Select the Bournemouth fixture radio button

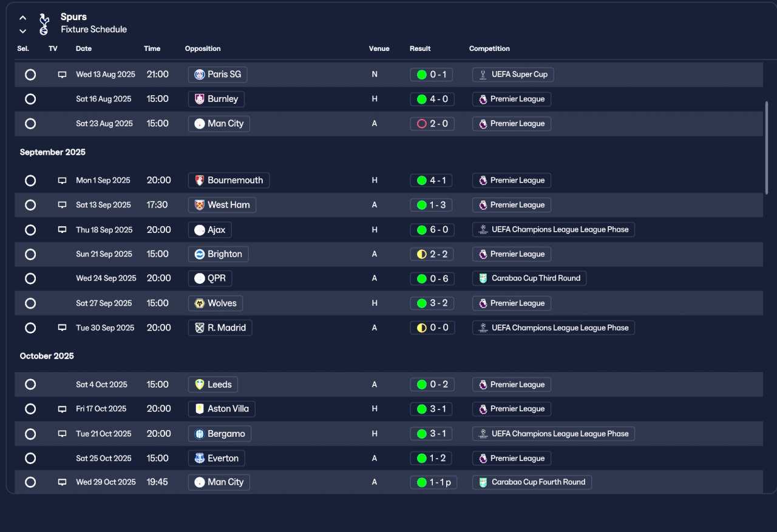(x=30, y=181)
